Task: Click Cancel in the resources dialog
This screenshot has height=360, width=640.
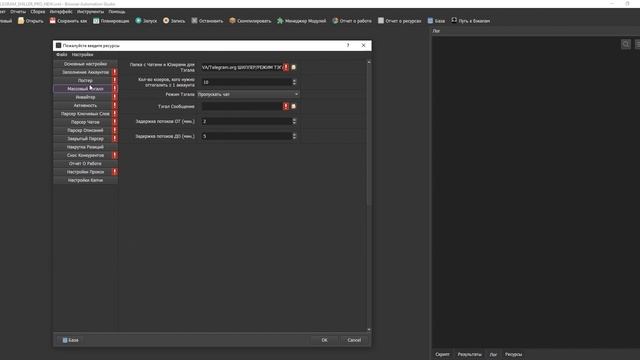Action: (354, 340)
